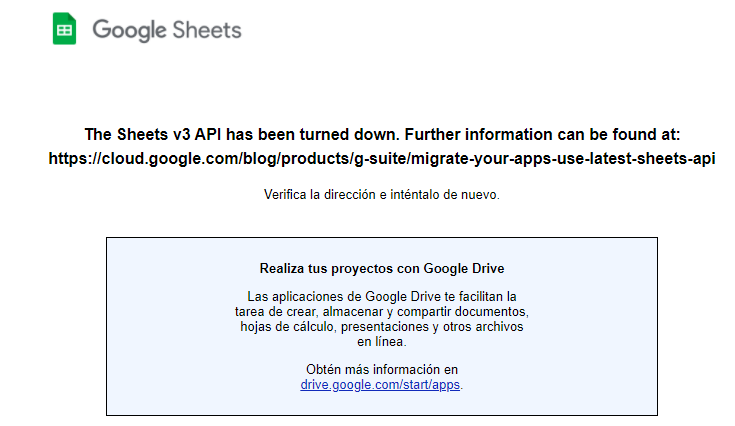Viewport: 735px width, 426px height.
Task: Click "Realiza tus proyectos con Google Drive" heading
Action: pos(382,269)
